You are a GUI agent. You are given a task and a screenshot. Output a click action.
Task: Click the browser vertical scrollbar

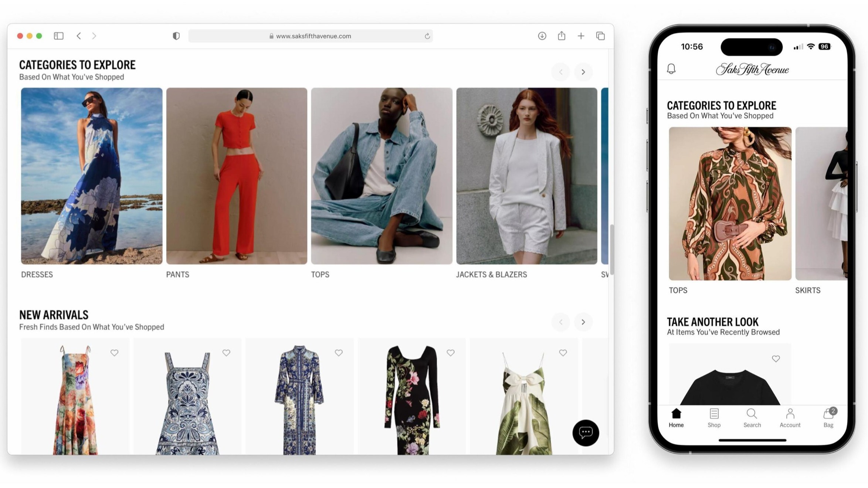click(612, 250)
